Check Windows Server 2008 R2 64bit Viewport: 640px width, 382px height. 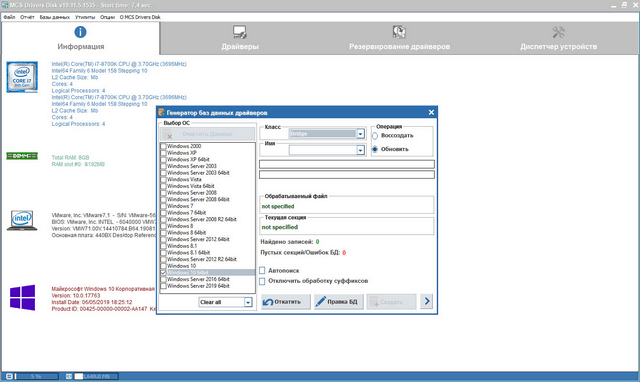click(x=163, y=219)
